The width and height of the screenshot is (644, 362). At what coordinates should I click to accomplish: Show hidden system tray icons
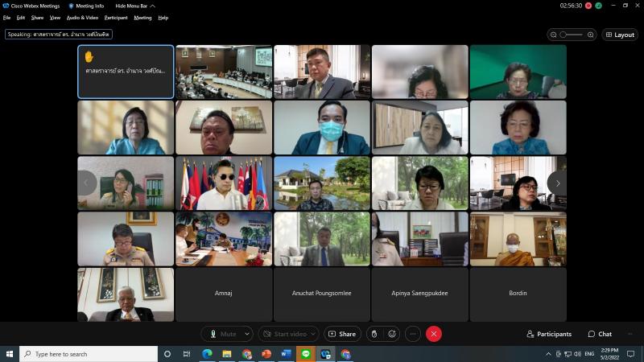(548, 354)
